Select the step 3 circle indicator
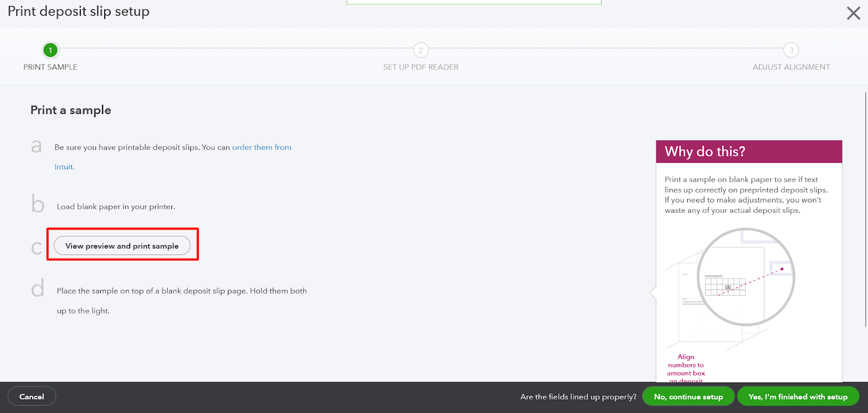 pyautogui.click(x=791, y=50)
